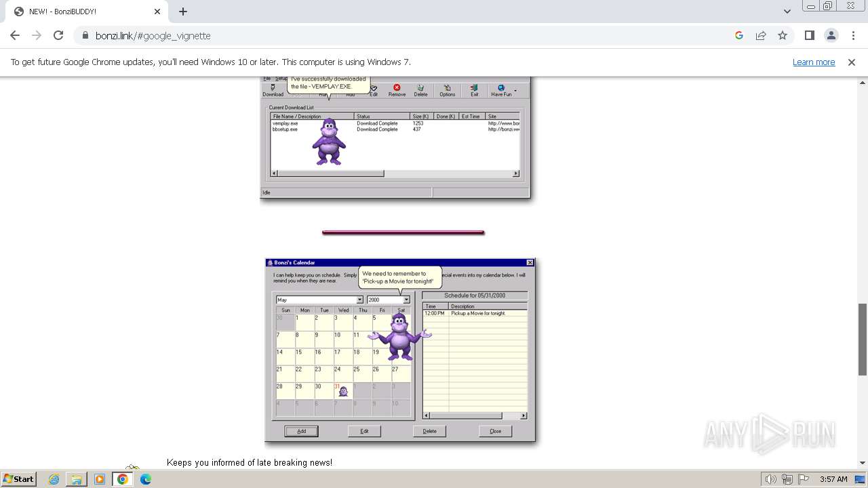Close the BonziBUDDY tab
868x488 pixels.
(x=157, y=12)
